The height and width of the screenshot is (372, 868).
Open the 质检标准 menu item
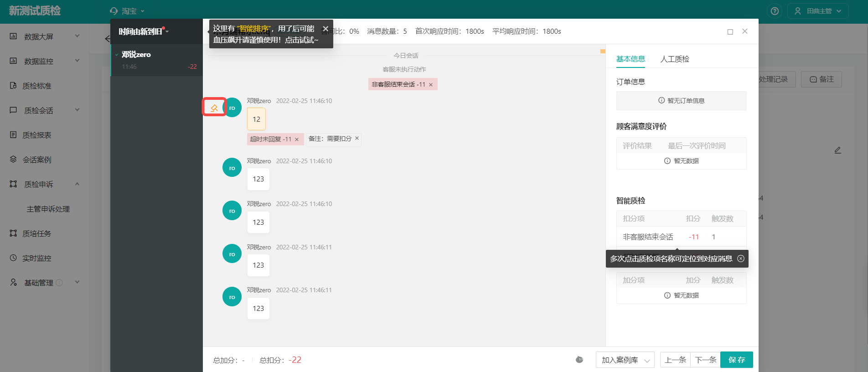pyautogui.click(x=37, y=86)
